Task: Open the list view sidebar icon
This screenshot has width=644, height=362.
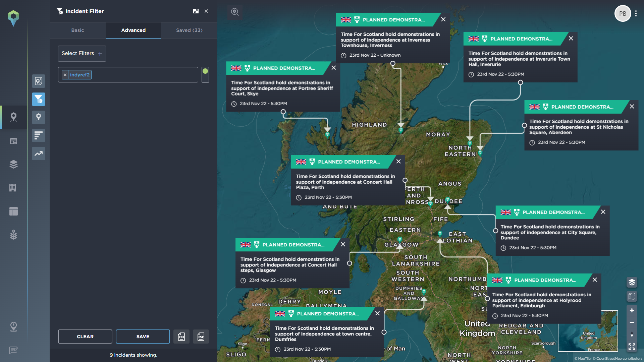Action: pyautogui.click(x=13, y=141)
